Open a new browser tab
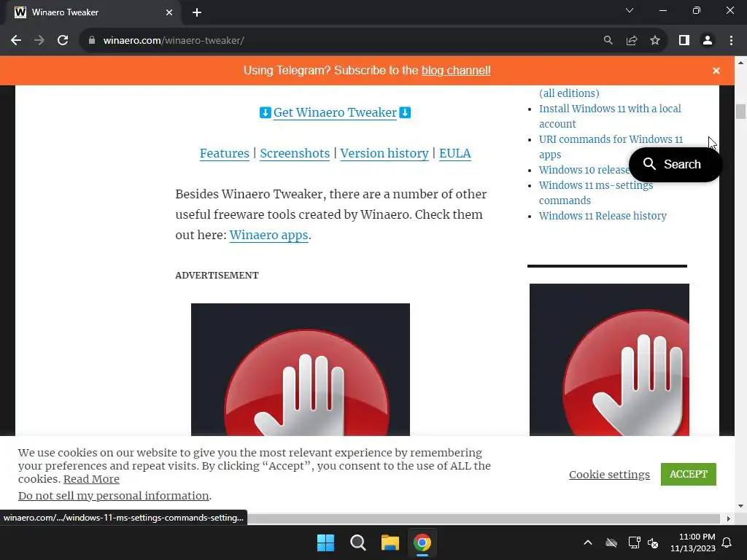 [197, 12]
